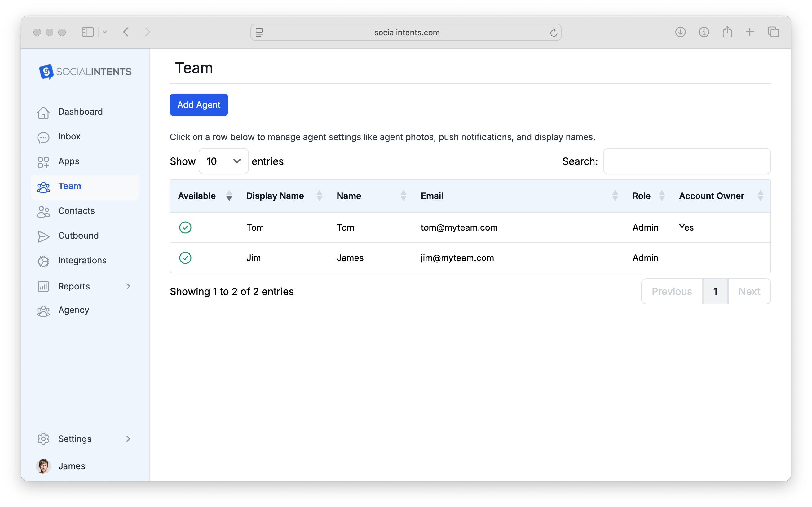Sort table by Account Owner column
The width and height of the screenshot is (812, 507).
760,196
